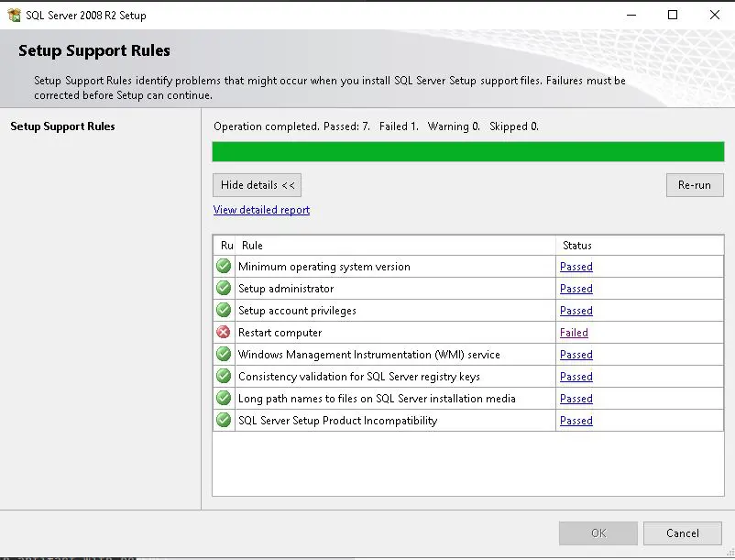Re-run the setup support rules

695,185
